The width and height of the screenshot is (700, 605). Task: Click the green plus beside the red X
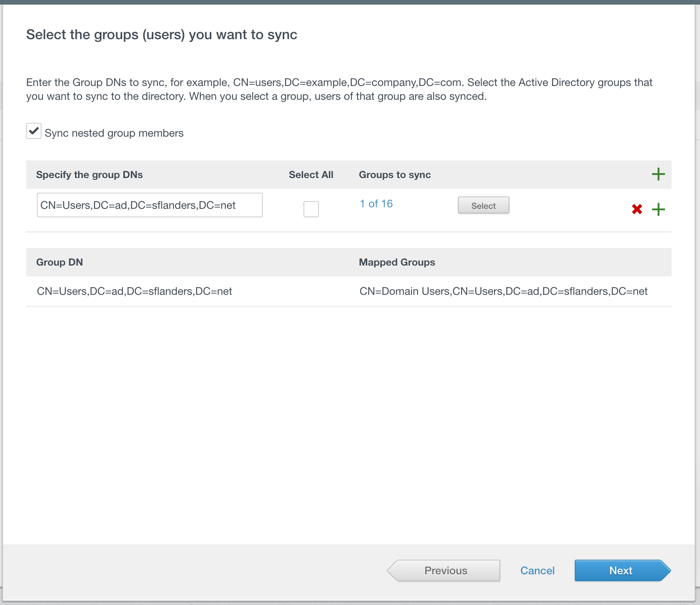click(x=658, y=209)
